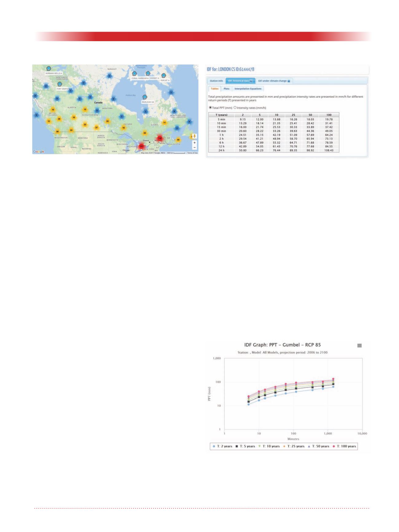This screenshot has width=399, height=532.
Task: Expand the yellow 16 cluster in Alberta
Action: pyautogui.click(x=74, y=117)
